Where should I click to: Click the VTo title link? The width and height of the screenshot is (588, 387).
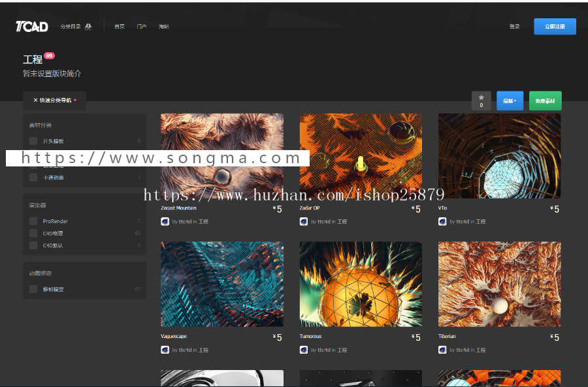click(x=442, y=208)
